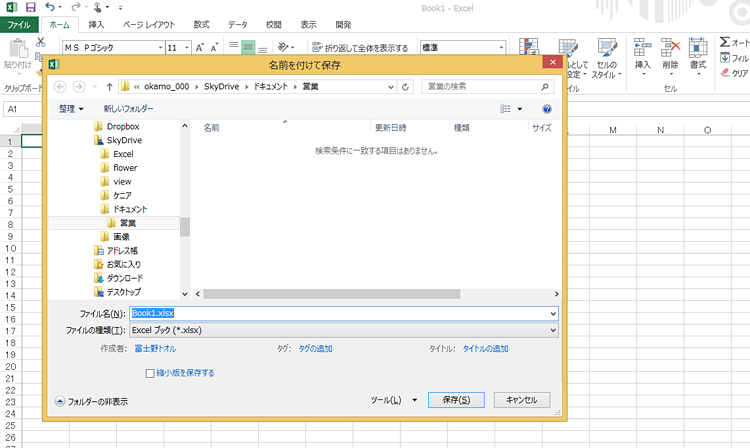Click the wrap text button 折り返して全体を表示する

360,47
